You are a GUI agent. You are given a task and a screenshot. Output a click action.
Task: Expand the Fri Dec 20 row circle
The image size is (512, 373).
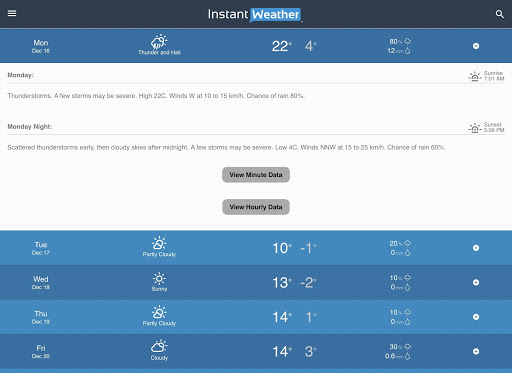click(x=476, y=351)
